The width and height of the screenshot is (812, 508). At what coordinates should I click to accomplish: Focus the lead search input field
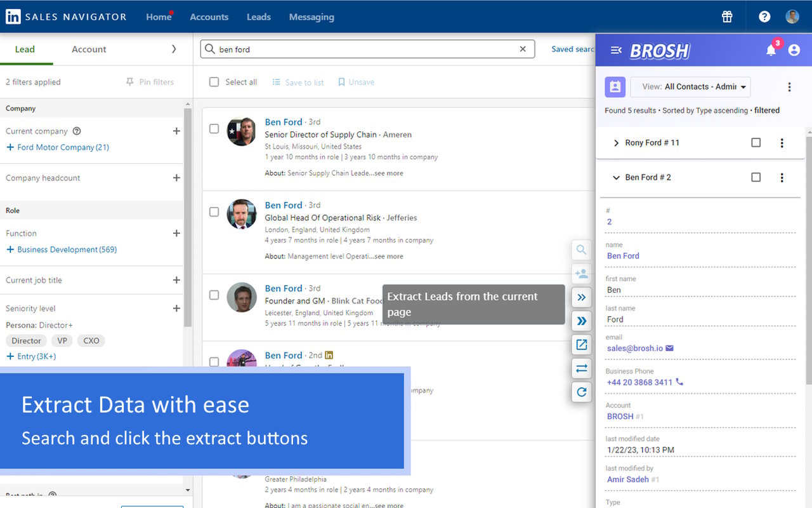tap(368, 49)
